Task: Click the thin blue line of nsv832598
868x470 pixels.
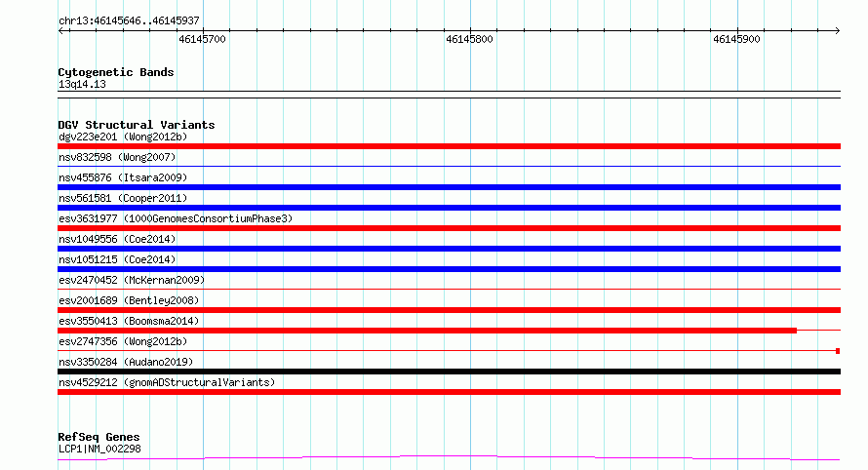Action: click(x=449, y=166)
